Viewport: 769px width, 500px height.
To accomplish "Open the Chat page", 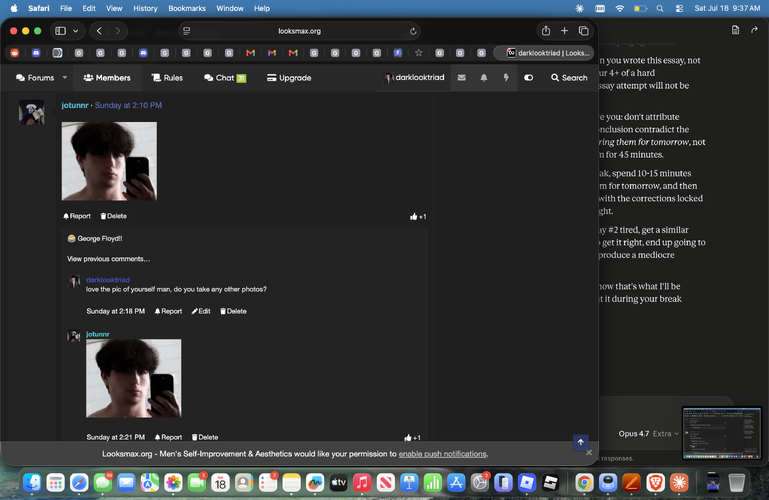I will 225,78.
